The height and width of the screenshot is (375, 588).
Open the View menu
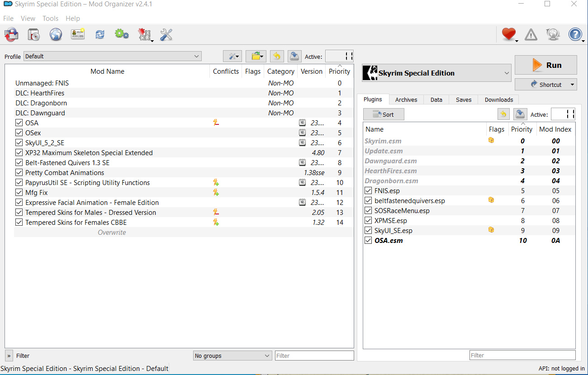28,19
